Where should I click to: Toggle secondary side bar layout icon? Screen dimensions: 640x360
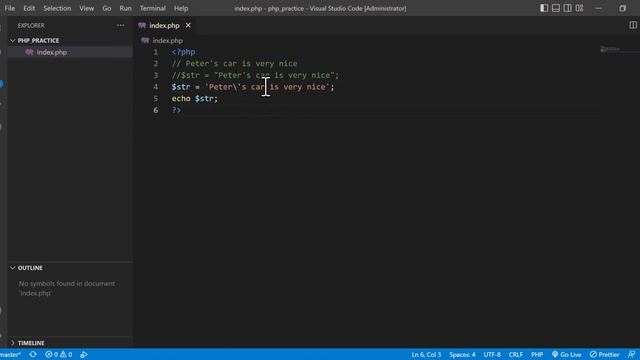tap(568, 8)
